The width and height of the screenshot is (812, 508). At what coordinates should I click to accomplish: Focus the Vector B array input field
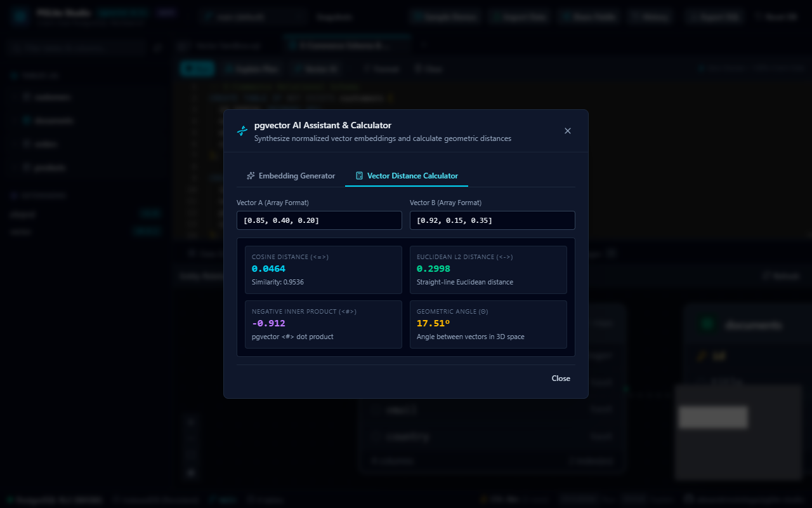tap(492, 220)
